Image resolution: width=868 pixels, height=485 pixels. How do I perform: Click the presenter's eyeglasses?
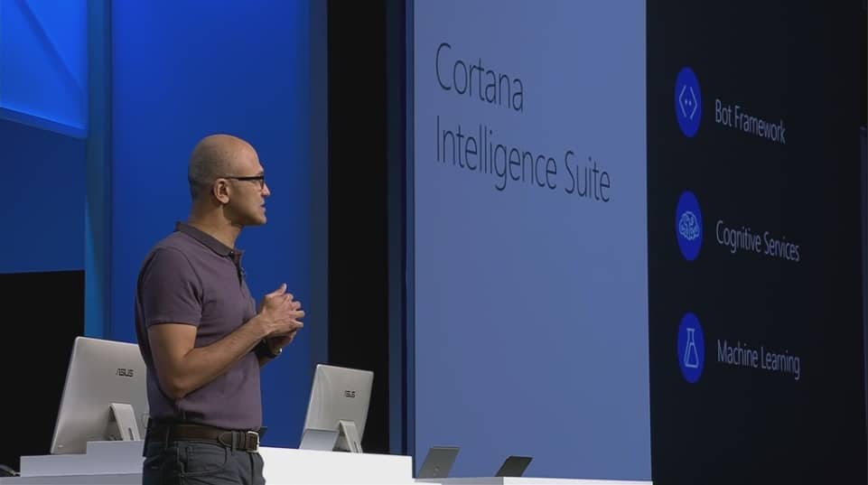click(247, 181)
